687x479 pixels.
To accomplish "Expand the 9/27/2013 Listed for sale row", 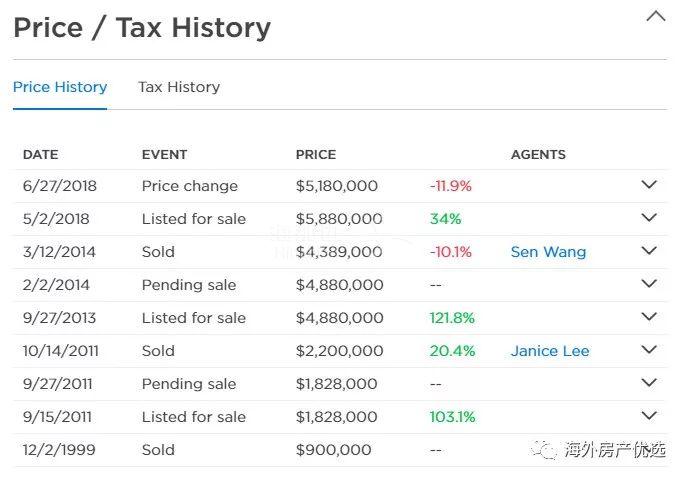I will click(649, 317).
